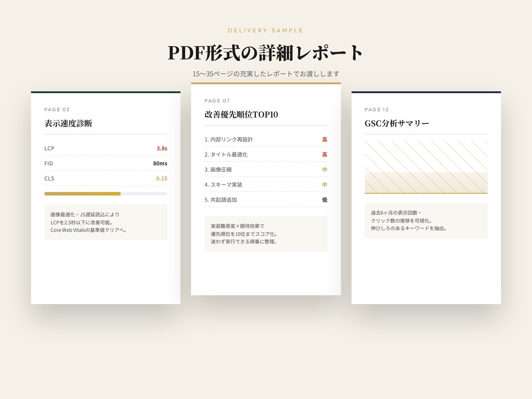Image resolution: width=532 pixels, height=399 pixels.
Task: Click the note starting 過去6ヶ月の表示回数・
Action: (x=426, y=221)
